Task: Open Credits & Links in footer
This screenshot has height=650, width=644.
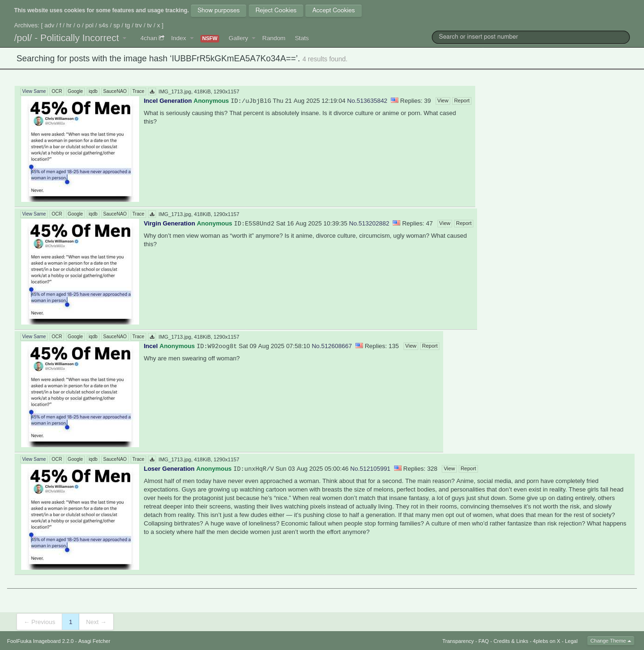Action: pyautogui.click(x=511, y=641)
